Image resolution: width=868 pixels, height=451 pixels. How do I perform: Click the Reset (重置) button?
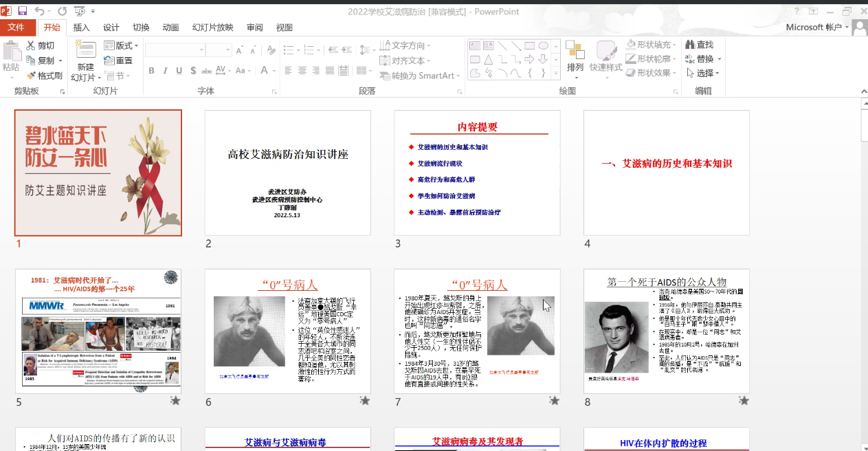pos(118,60)
